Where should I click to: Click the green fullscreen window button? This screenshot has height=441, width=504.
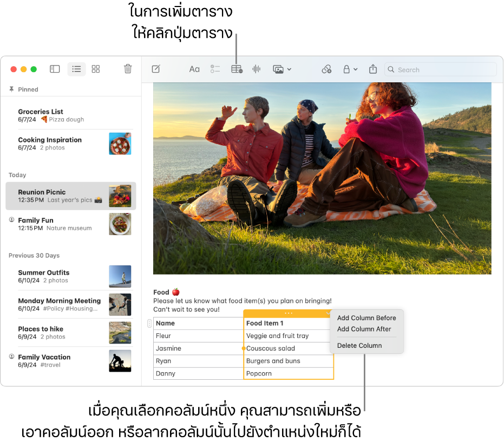[x=34, y=69]
